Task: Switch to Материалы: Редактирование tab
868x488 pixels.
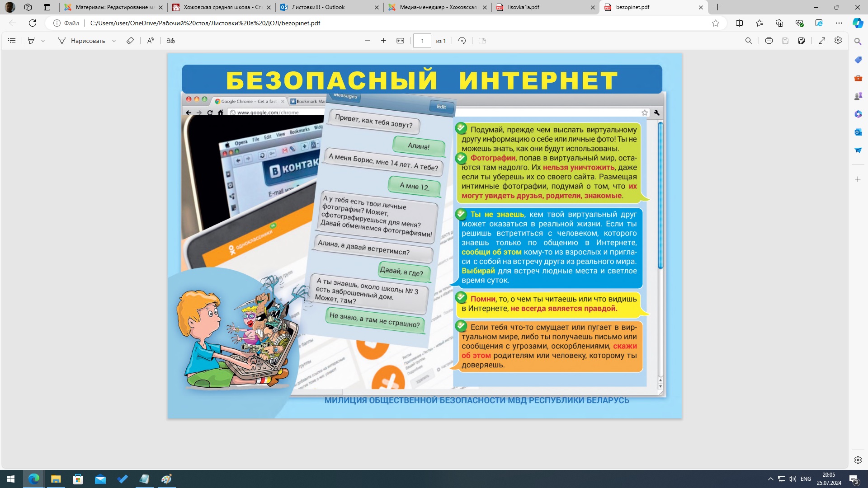Action: pyautogui.click(x=113, y=7)
